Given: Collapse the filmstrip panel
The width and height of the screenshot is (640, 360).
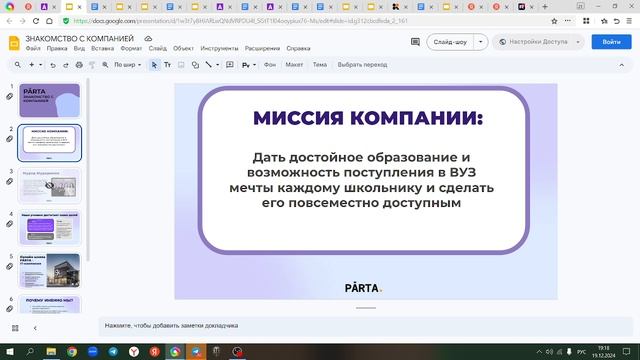Looking at the screenshot, I should pyautogui.click(x=35, y=328).
